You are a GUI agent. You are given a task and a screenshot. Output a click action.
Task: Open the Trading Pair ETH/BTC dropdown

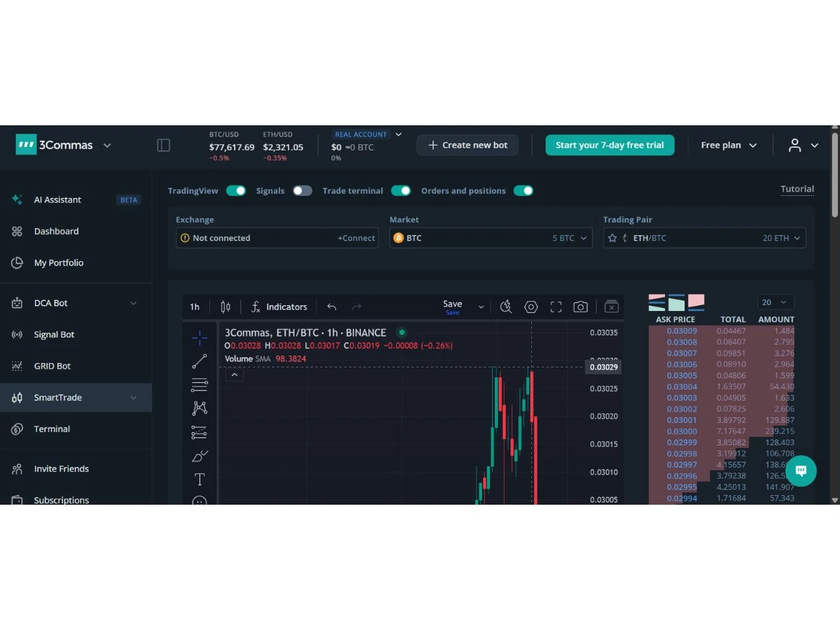point(704,238)
